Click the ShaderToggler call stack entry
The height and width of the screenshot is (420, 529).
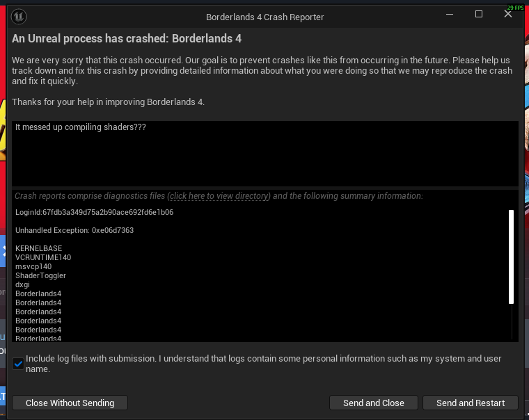(x=40, y=276)
